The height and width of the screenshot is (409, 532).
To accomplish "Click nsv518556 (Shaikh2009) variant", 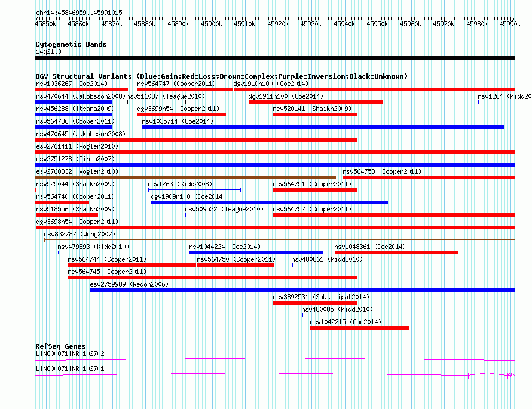I will point(75,209).
